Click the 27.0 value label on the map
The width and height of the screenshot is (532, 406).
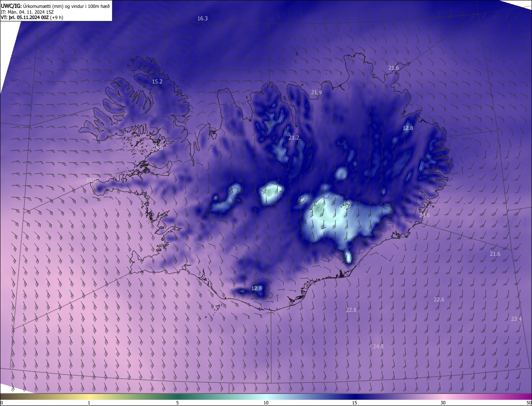[x=91, y=180]
